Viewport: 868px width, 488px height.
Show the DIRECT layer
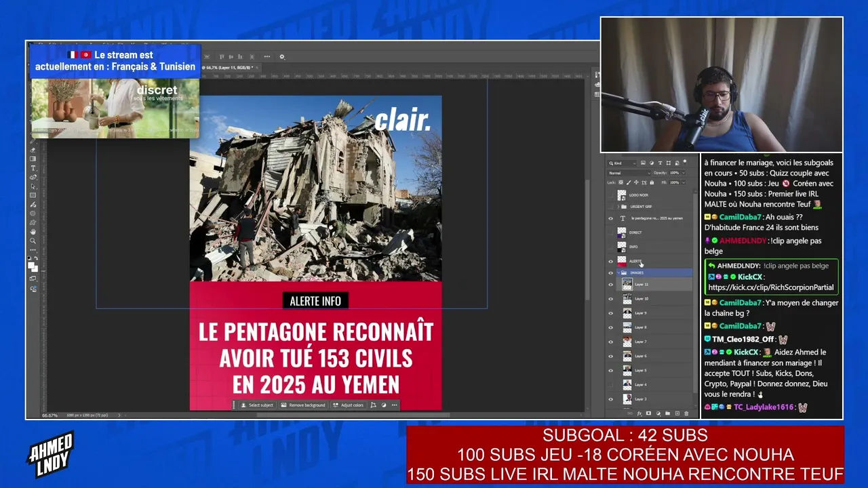[610, 232]
